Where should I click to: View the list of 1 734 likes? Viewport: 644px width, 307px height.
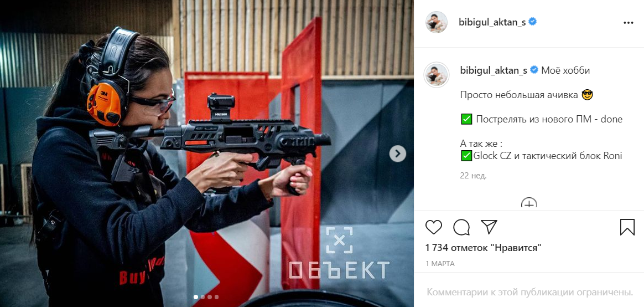click(x=484, y=248)
